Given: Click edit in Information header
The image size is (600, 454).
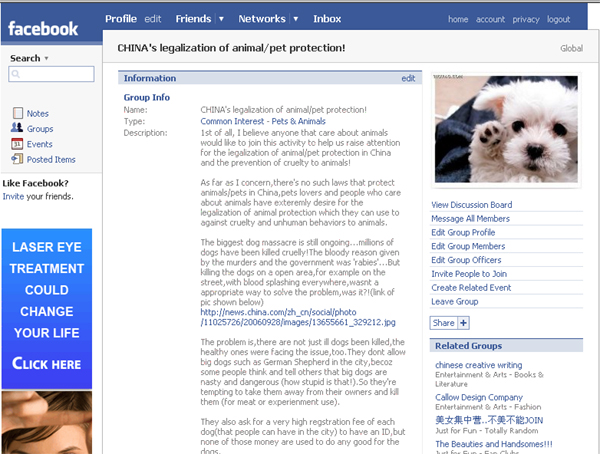Looking at the screenshot, I should 408,78.
